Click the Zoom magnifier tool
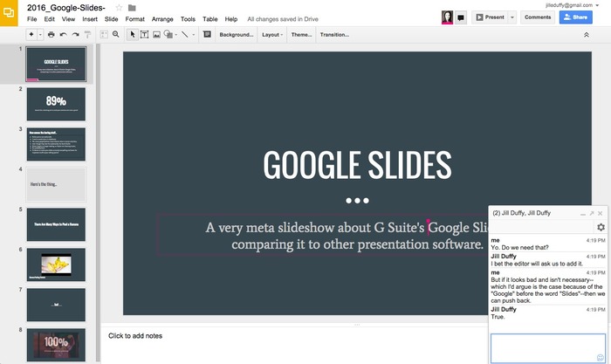 (116, 34)
